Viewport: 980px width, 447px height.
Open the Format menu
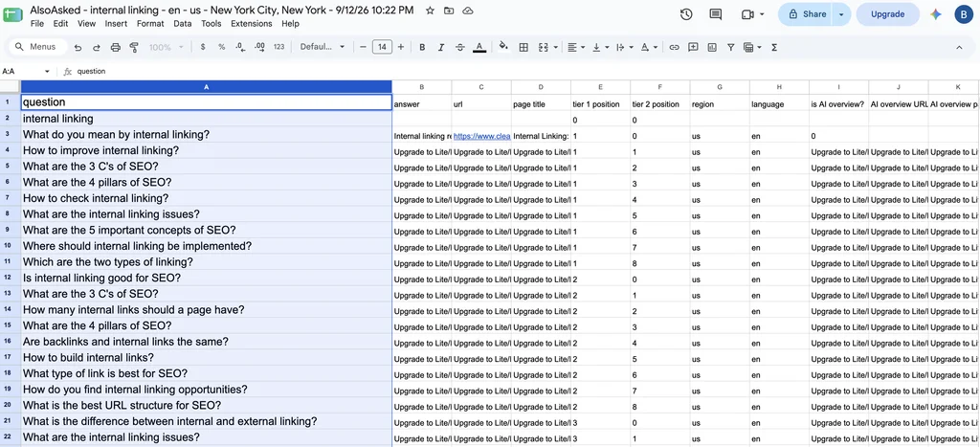coord(150,24)
